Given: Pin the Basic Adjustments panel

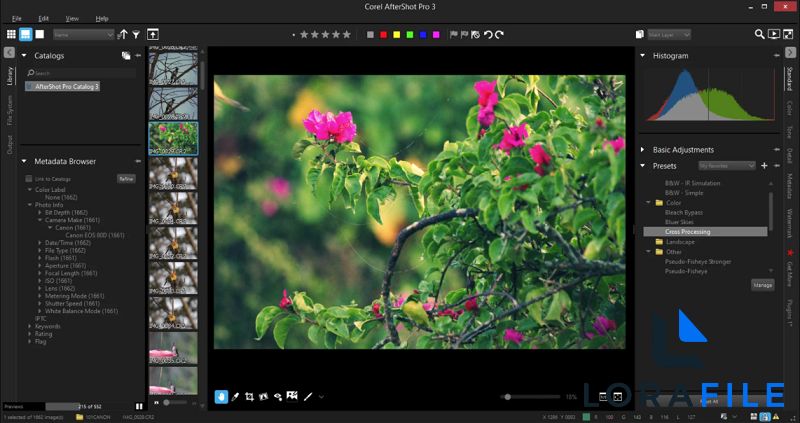Looking at the screenshot, I should point(777,150).
